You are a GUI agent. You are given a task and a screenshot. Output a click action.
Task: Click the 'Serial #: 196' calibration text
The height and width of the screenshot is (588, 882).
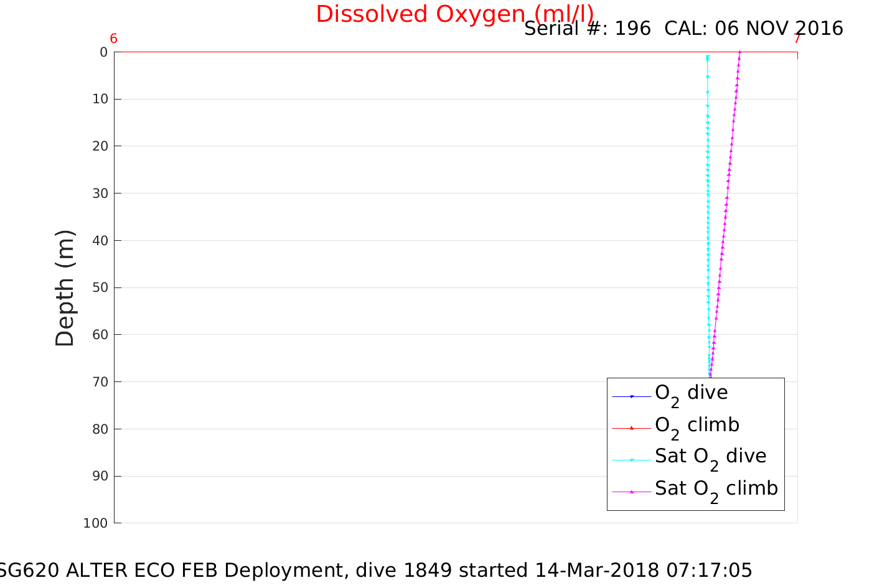tap(587, 29)
